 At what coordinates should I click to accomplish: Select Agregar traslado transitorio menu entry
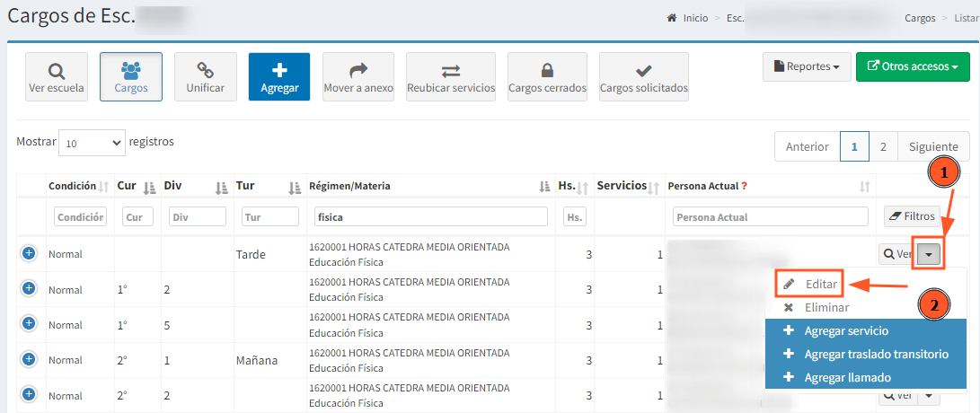[x=866, y=355]
